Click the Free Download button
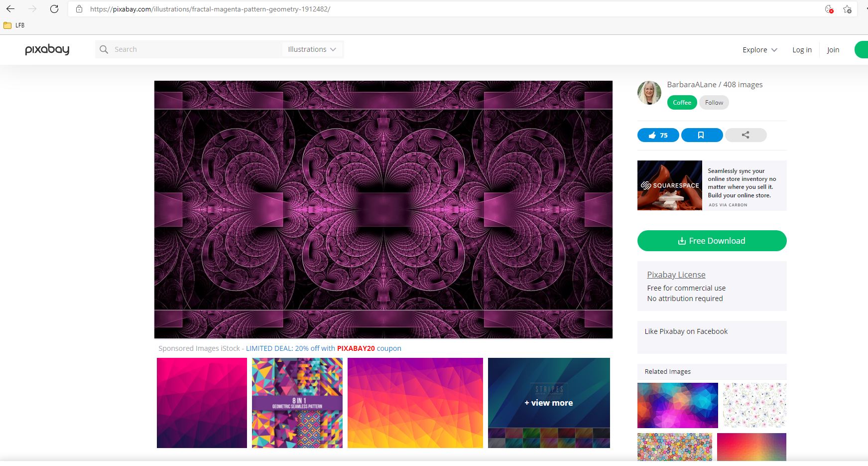Image resolution: width=868 pixels, height=466 pixels. coord(712,241)
